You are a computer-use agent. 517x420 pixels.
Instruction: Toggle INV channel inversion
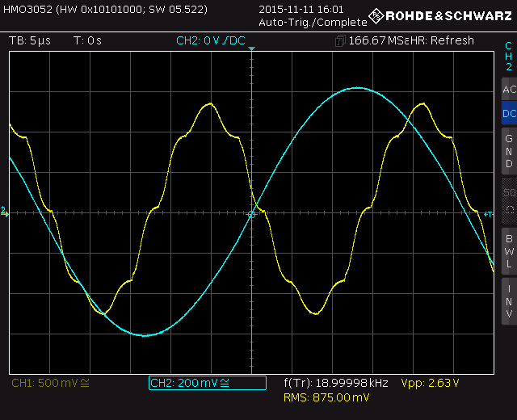[x=508, y=300]
